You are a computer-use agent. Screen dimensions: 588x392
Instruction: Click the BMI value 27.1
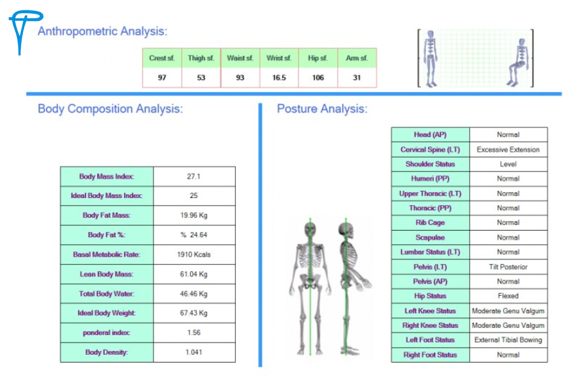click(194, 176)
